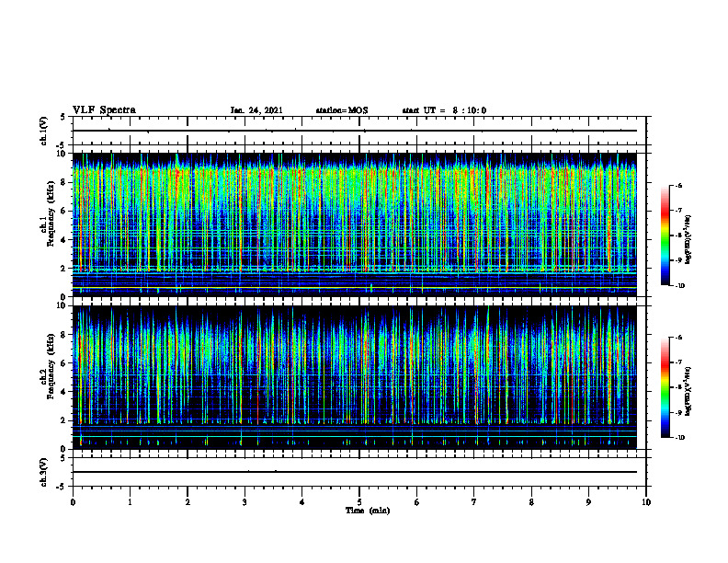Click time axis tick label "6"
The height and width of the screenshot is (563, 728).
[417, 502]
